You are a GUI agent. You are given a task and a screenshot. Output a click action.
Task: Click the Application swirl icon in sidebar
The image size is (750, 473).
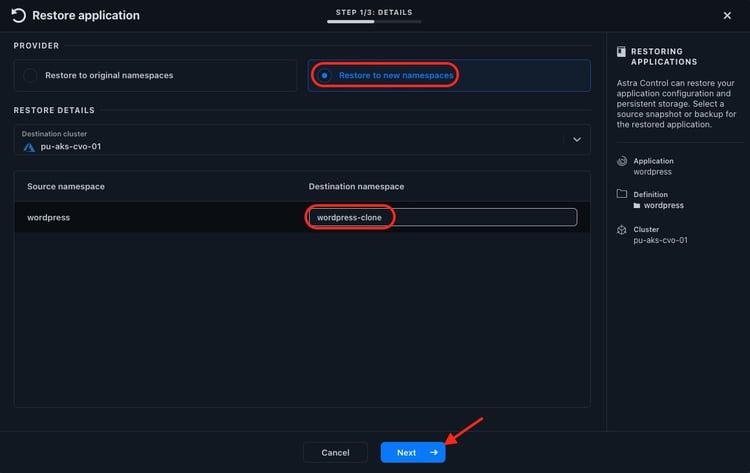coord(622,161)
